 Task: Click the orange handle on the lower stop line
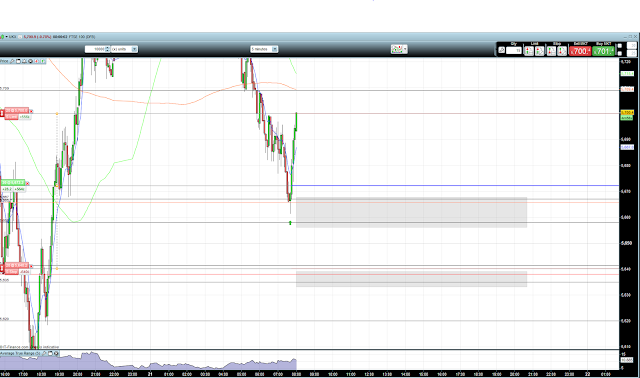pyautogui.click(x=57, y=269)
